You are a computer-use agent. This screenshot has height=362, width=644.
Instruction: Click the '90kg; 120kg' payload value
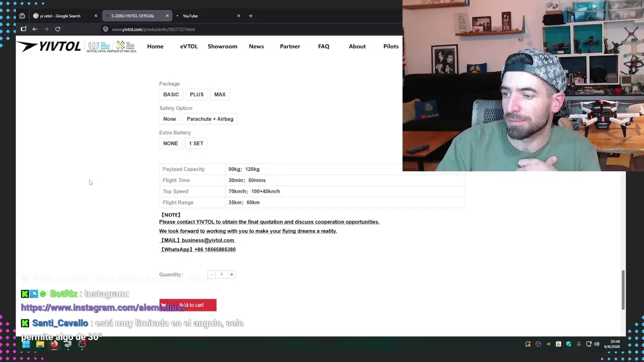pos(244,169)
